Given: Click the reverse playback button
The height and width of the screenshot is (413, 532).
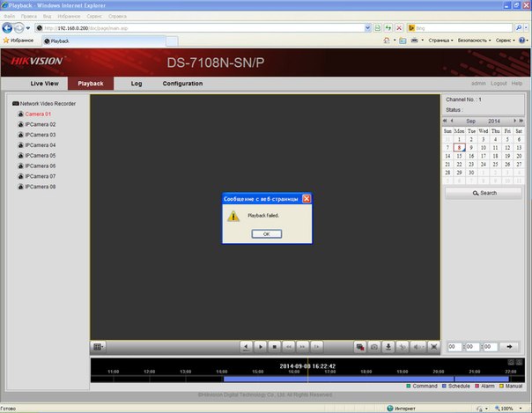Looking at the screenshot, I should pyautogui.click(x=246, y=347).
